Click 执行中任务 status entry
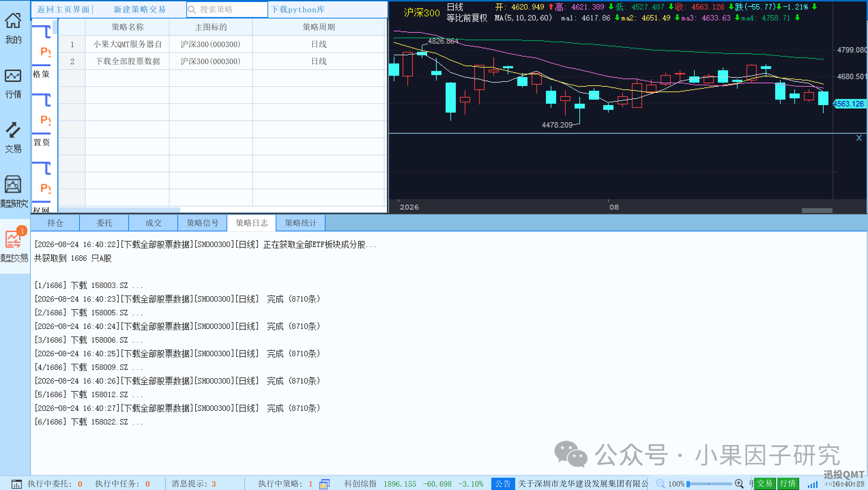The height and width of the screenshot is (490, 868). (122, 484)
